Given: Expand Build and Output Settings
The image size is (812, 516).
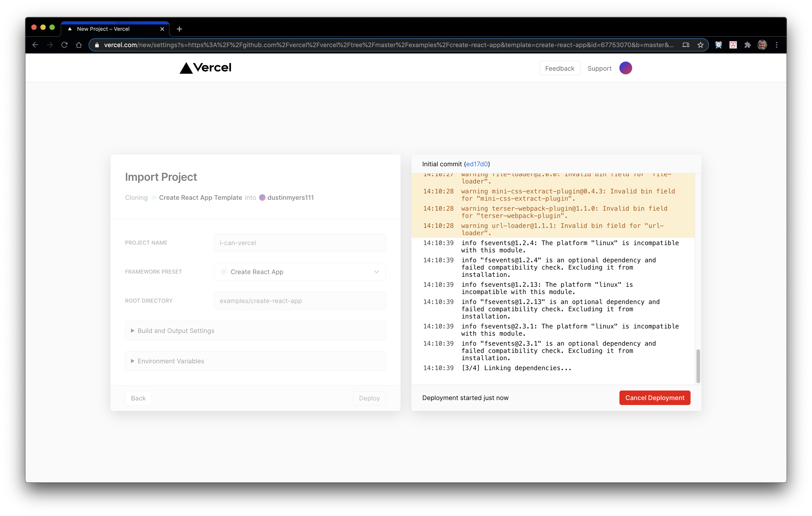Looking at the screenshot, I should click(x=255, y=331).
